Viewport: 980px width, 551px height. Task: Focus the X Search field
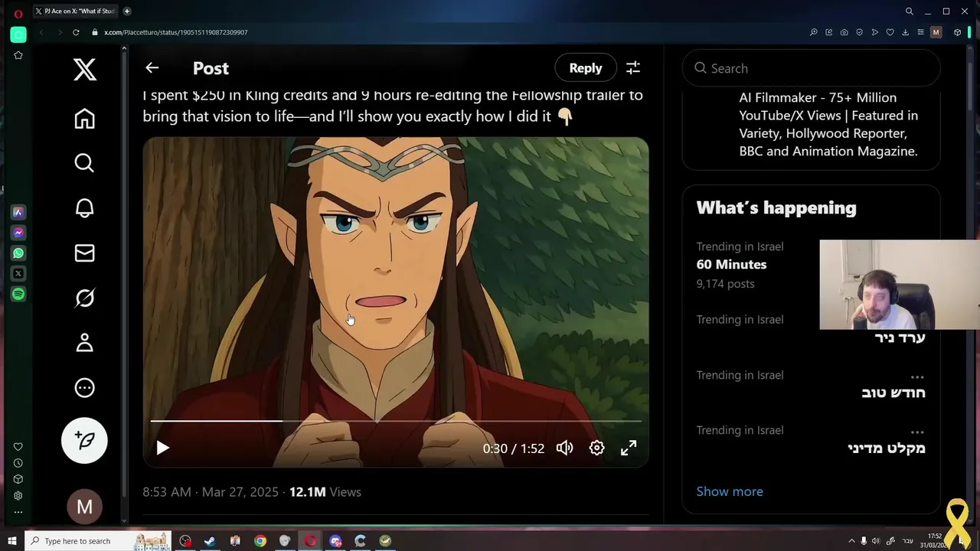click(x=812, y=68)
